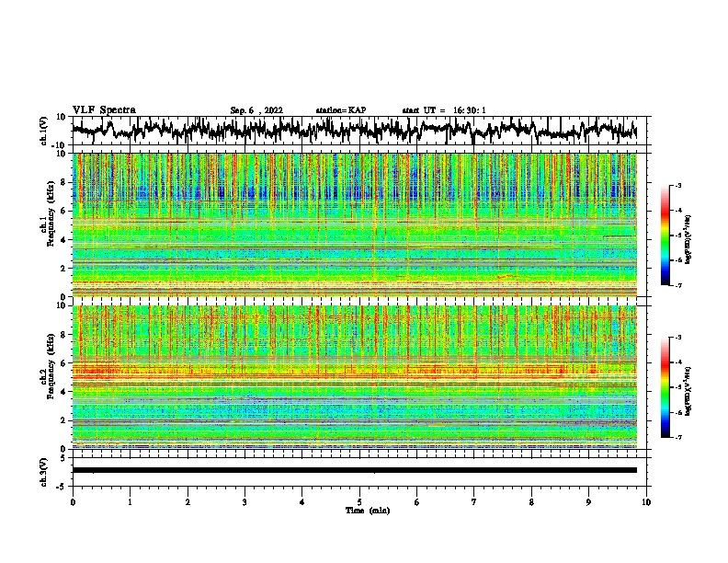Click the ch.1 color scale log(PSD) unit label

click(688, 239)
